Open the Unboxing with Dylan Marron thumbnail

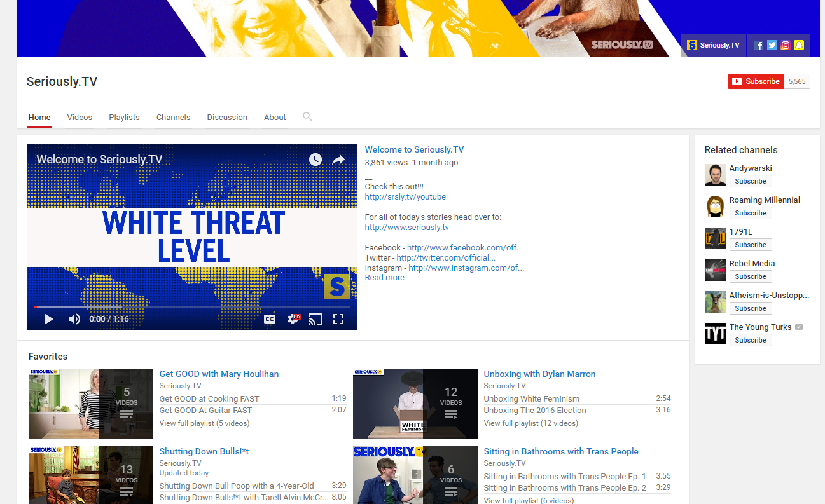(415, 404)
